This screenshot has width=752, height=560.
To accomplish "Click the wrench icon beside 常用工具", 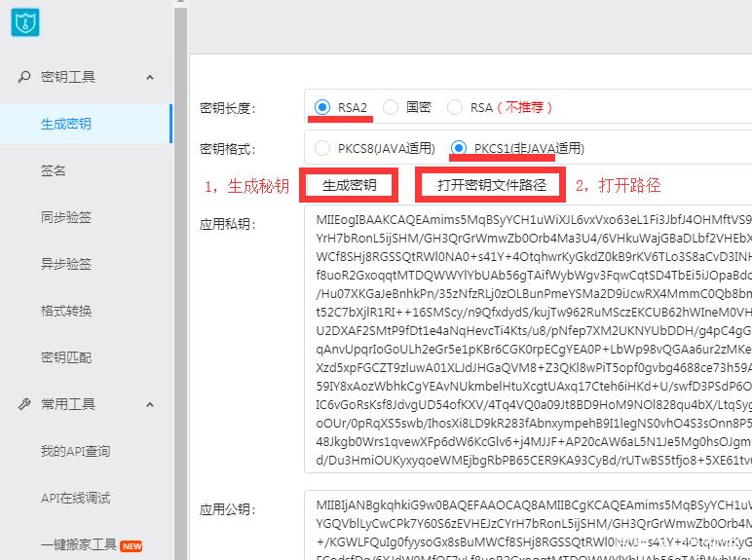I will (x=24, y=404).
